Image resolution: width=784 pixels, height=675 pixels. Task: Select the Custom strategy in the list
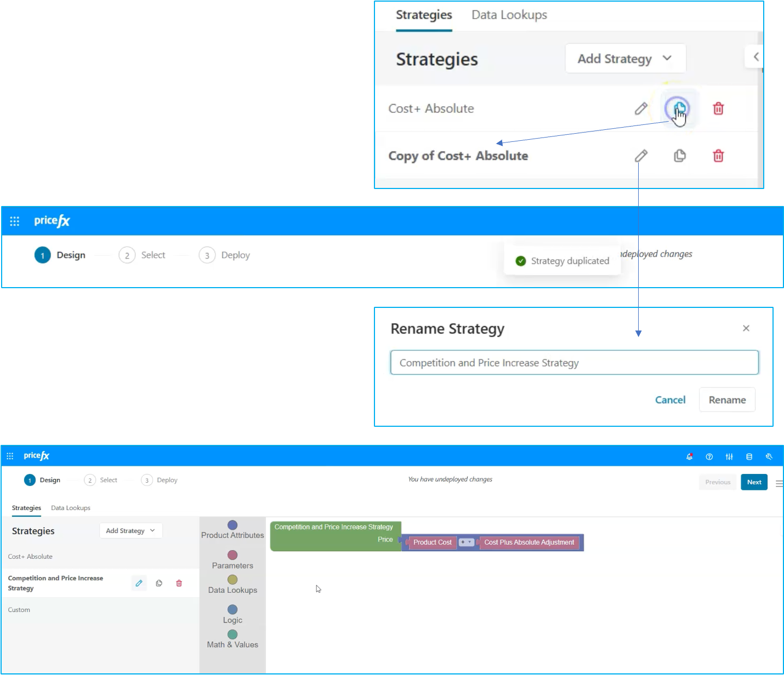19,610
